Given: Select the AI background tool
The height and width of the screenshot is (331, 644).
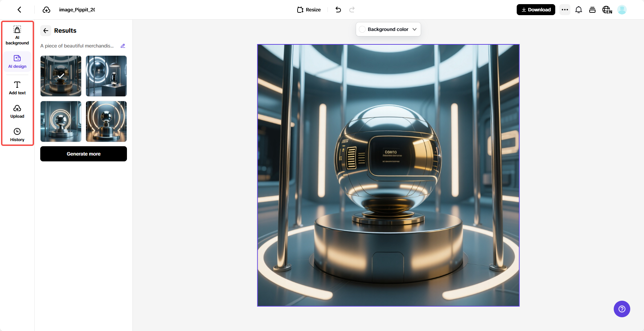Looking at the screenshot, I should point(17,35).
